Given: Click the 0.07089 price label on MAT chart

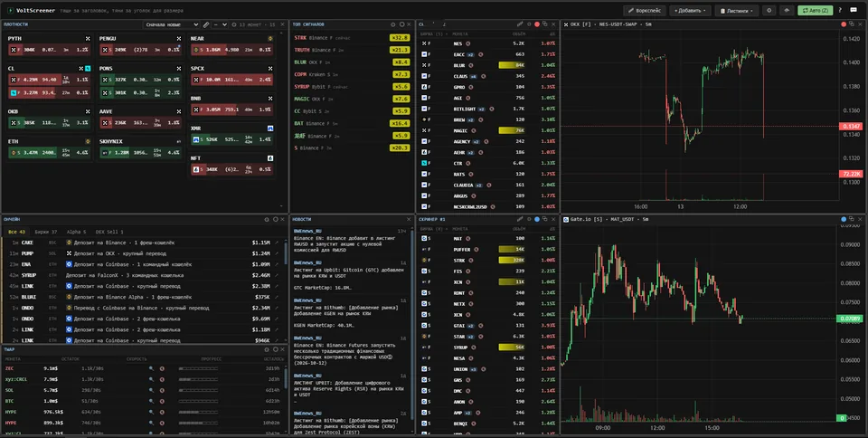Looking at the screenshot, I should click(850, 319).
